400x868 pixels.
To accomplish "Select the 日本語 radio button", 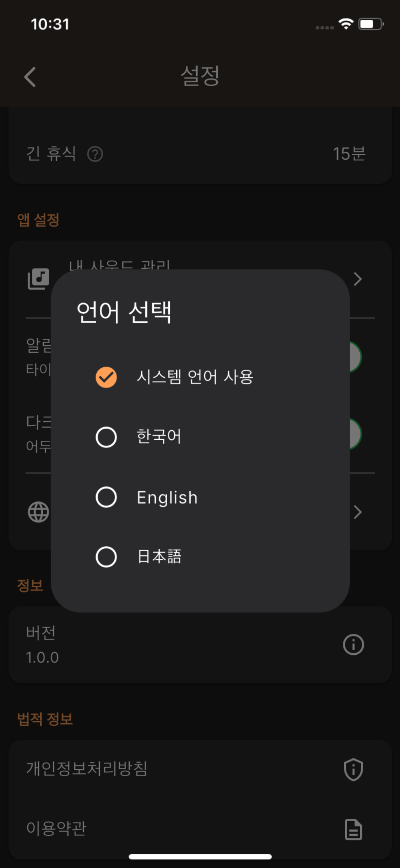I will pos(106,557).
